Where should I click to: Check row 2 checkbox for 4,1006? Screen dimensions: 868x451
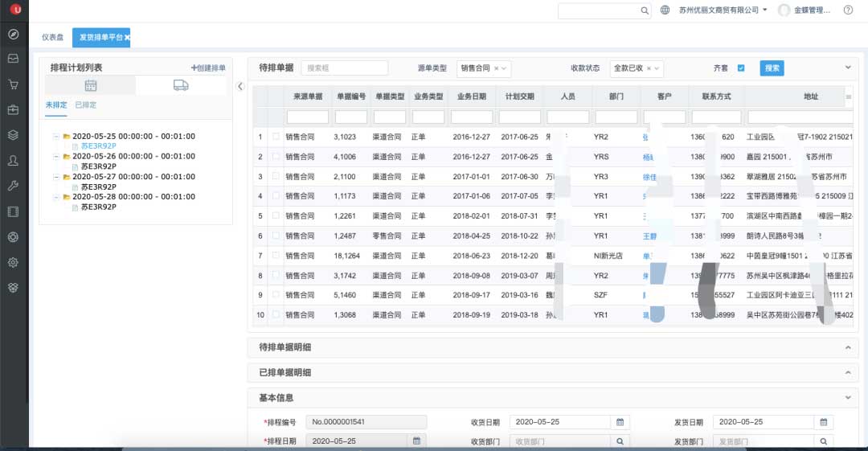point(276,156)
